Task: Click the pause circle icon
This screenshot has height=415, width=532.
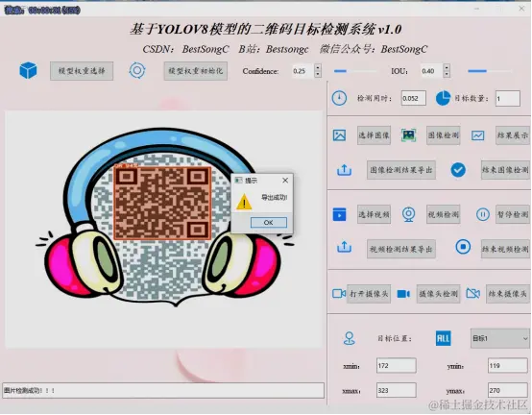Action: pyautogui.click(x=482, y=214)
